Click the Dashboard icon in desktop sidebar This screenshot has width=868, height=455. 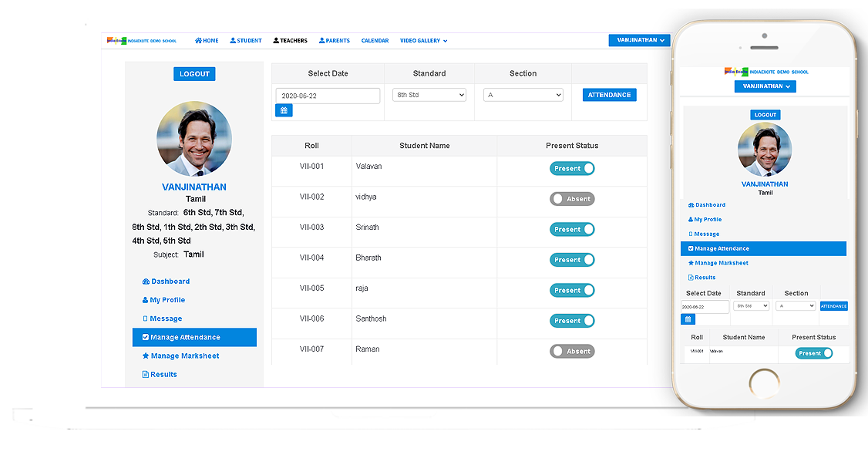(x=146, y=281)
